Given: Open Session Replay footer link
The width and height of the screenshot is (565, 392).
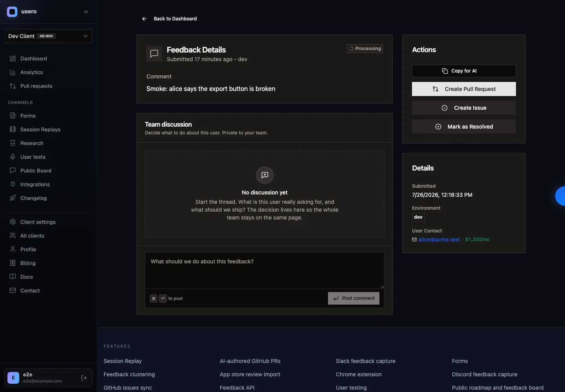Looking at the screenshot, I should click(122, 361).
